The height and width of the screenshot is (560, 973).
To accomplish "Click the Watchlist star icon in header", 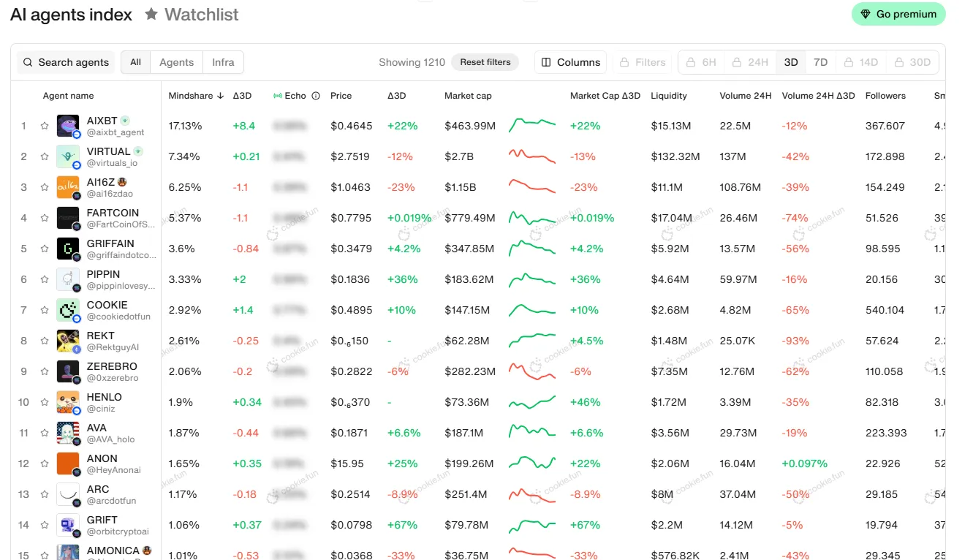I will [x=151, y=14].
